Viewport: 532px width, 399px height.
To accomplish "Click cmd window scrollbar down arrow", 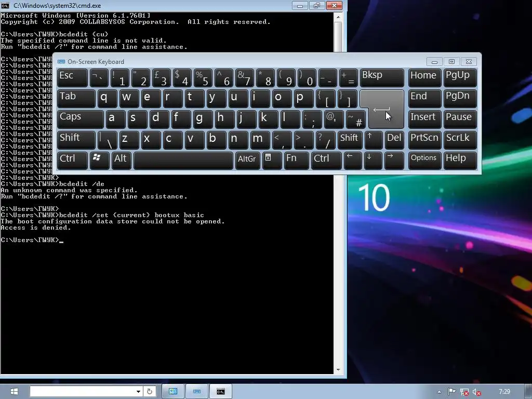I will point(338,370).
